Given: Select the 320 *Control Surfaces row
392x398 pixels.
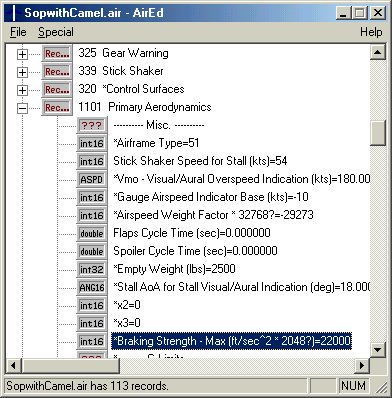Looking at the screenshot, I should coord(131,89).
